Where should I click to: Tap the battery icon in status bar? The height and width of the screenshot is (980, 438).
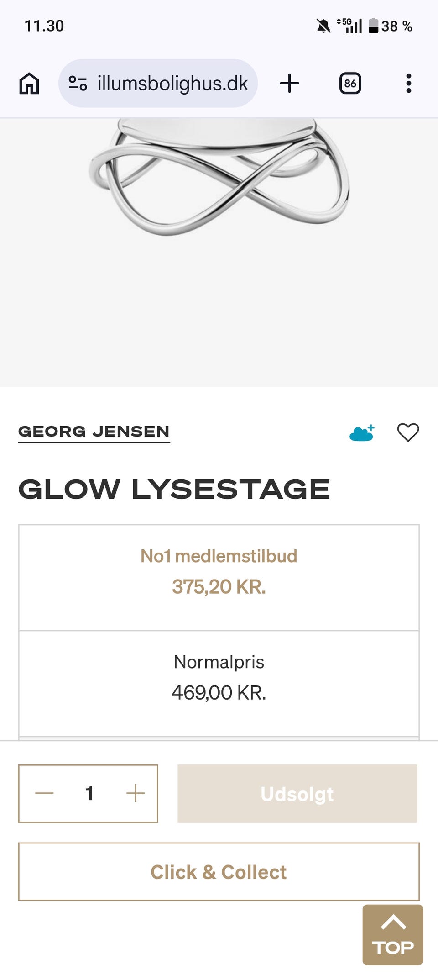[373, 26]
